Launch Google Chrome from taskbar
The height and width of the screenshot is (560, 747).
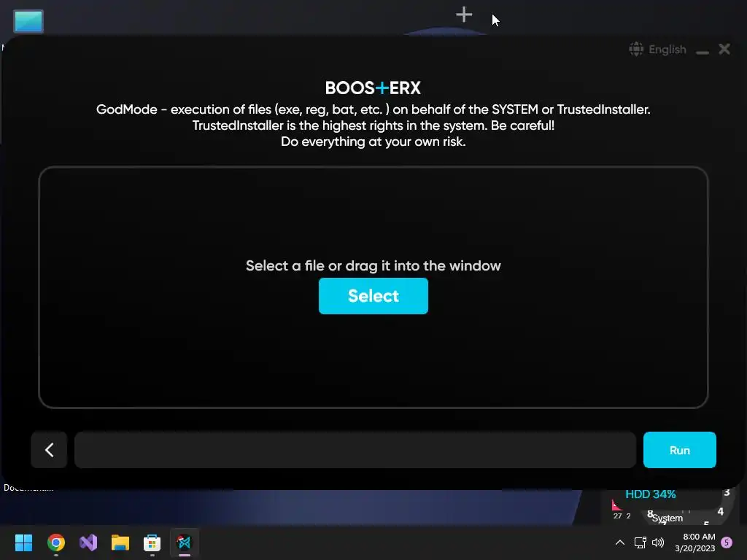coord(55,542)
